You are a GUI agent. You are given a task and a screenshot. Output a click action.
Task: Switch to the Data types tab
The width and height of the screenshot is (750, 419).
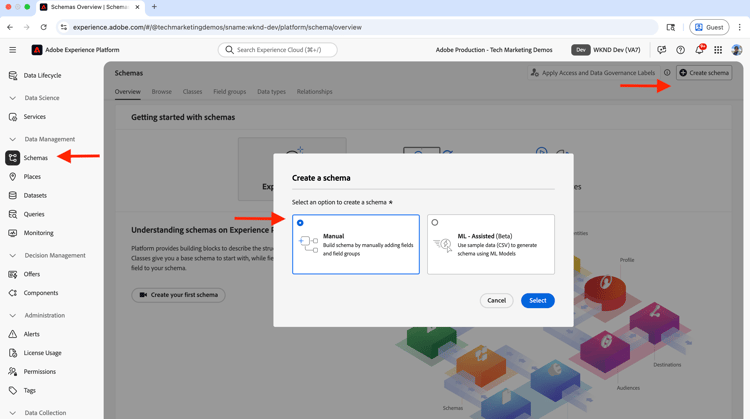pyautogui.click(x=271, y=92)
